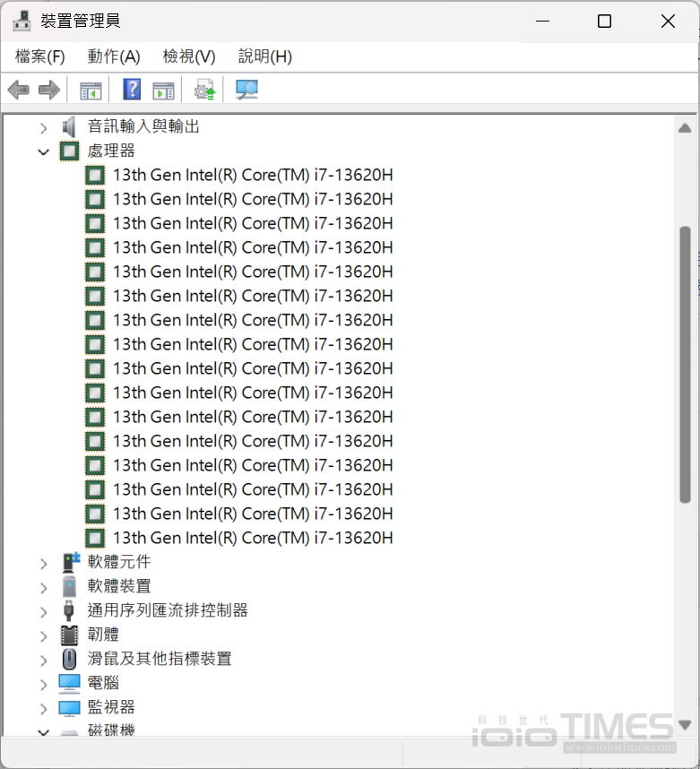The image size is (700, 769).
Task: Select the 軟體元件 label
Action: click(119, 562)
